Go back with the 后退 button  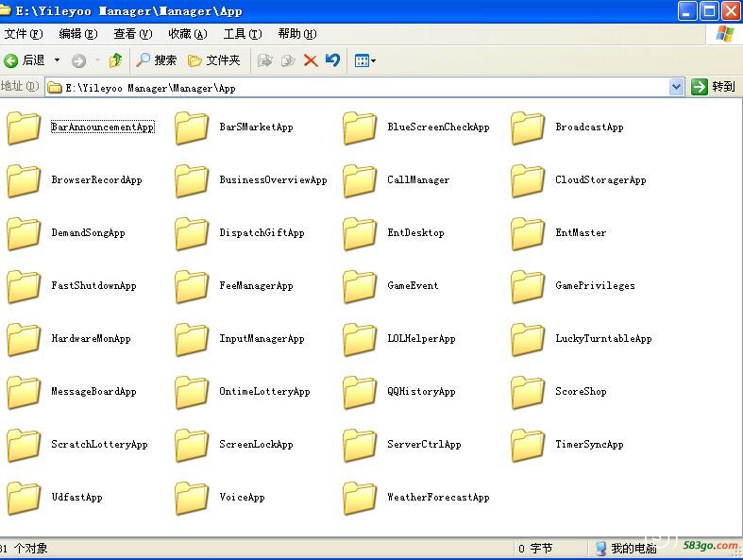[x=25, y=60]
